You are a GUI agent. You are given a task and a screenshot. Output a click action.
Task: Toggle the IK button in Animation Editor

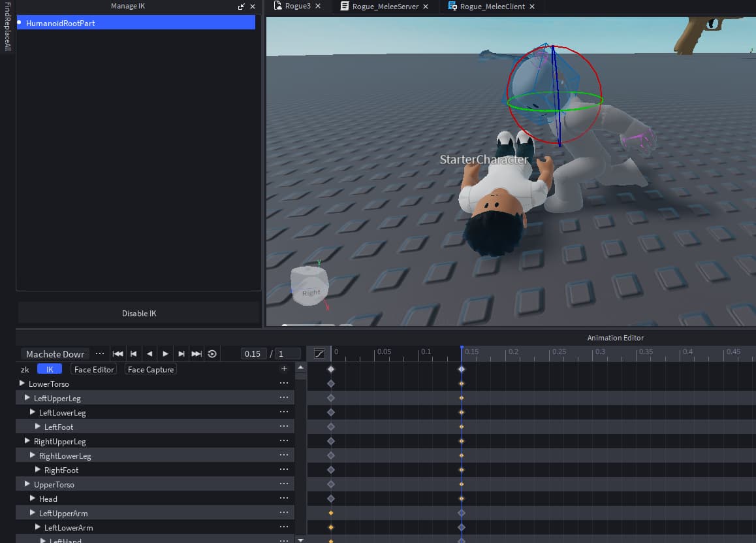(50, 369)
